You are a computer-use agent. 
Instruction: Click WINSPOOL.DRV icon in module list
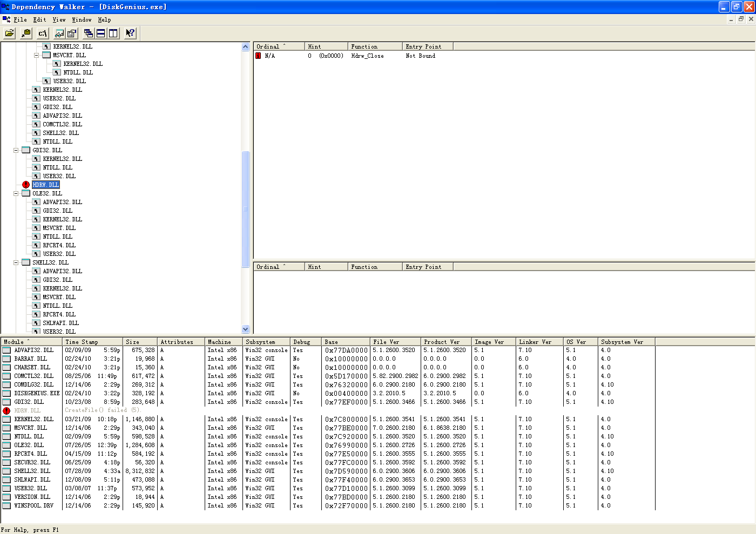[6, 505]
